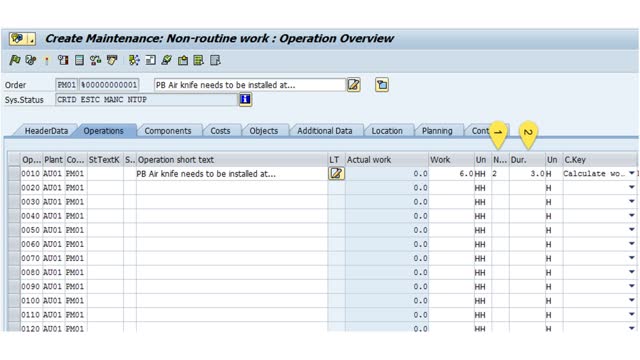Click the Actual work column header

[x=387, y=160]
